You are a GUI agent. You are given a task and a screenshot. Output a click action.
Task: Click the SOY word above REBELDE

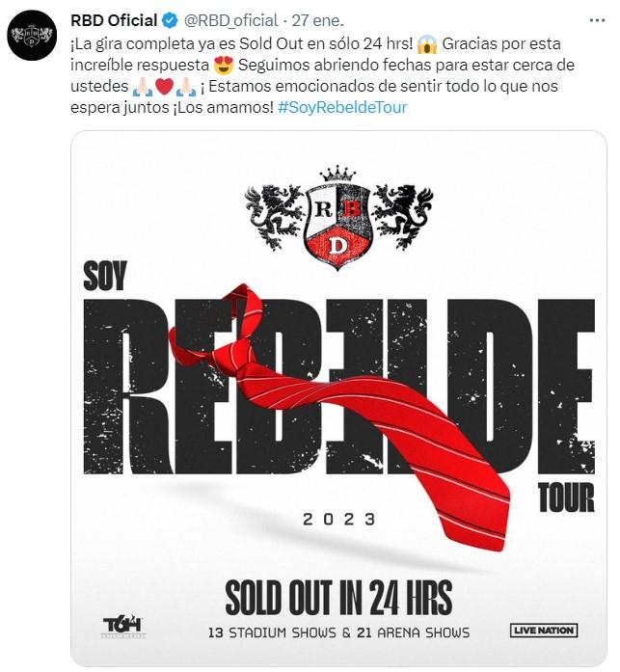click(x=105, y=277)
